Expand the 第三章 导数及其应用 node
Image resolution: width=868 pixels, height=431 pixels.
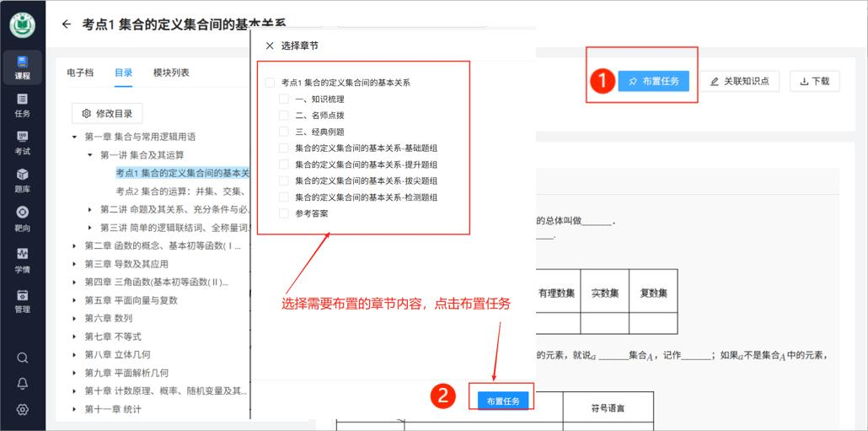(75, 264)
